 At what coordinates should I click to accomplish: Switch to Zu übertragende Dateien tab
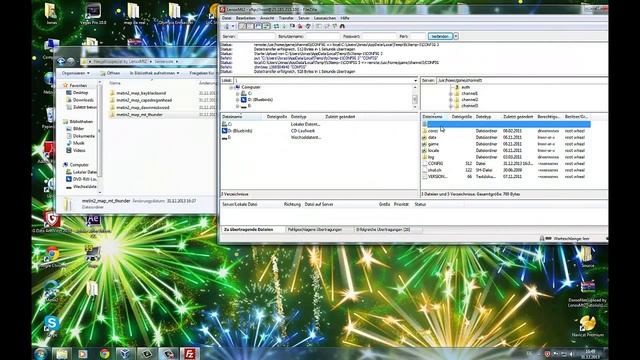(x=248, y=230)
